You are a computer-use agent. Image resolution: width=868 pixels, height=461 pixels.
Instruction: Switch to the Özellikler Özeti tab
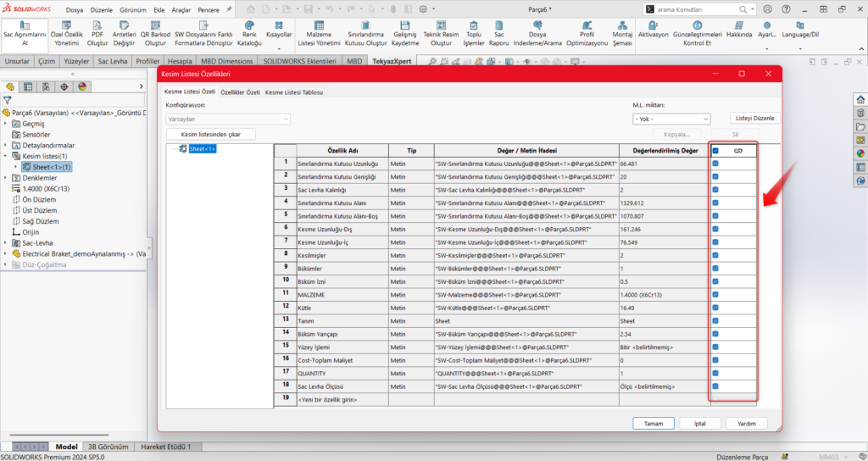point(240,92)
